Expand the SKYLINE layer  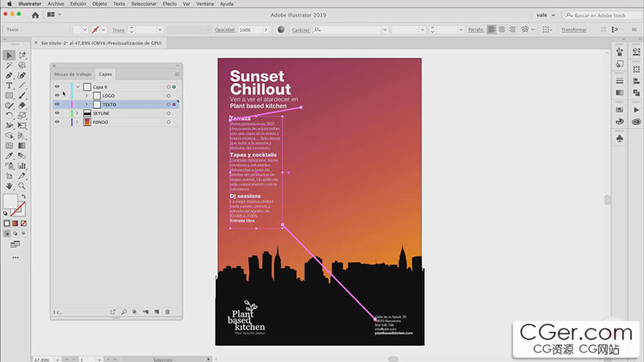coord(77,113)
